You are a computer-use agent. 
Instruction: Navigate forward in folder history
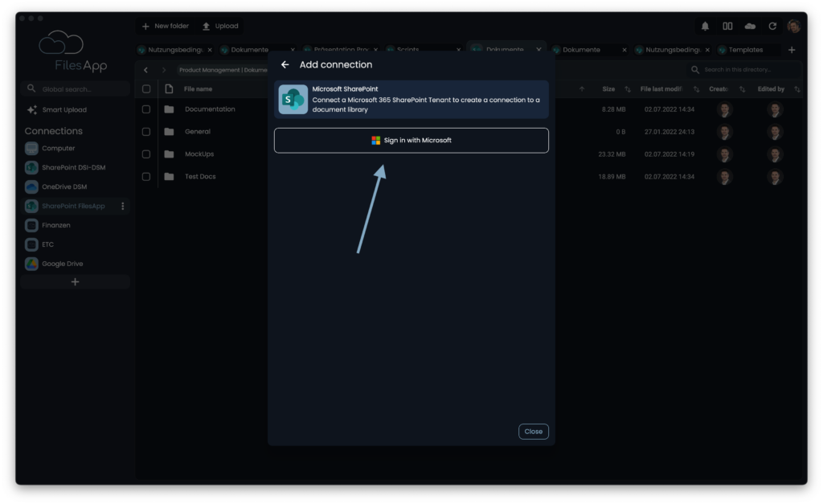point(164,70)
